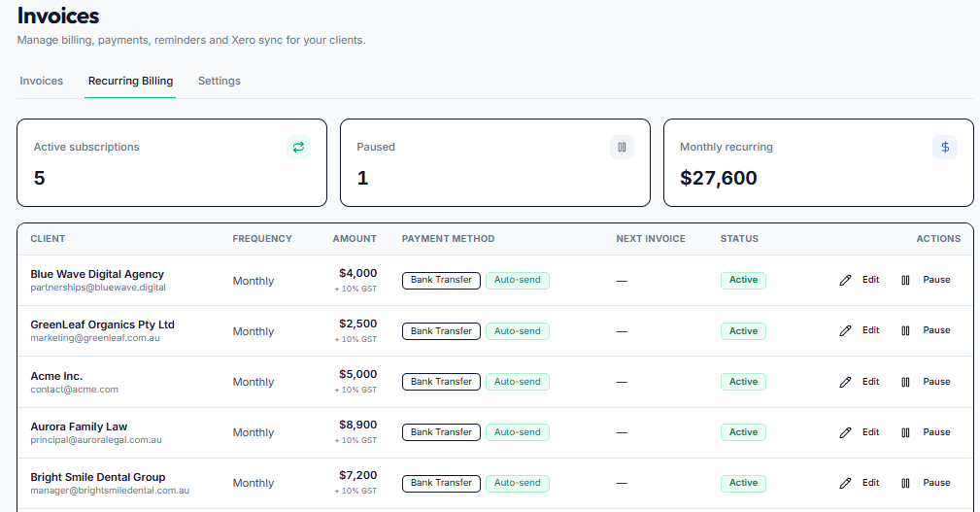Image resolution: width=980 pixels, height=512 pixels.
Task: Click the NEXT INVOICE column header
Action: (651, 239)
